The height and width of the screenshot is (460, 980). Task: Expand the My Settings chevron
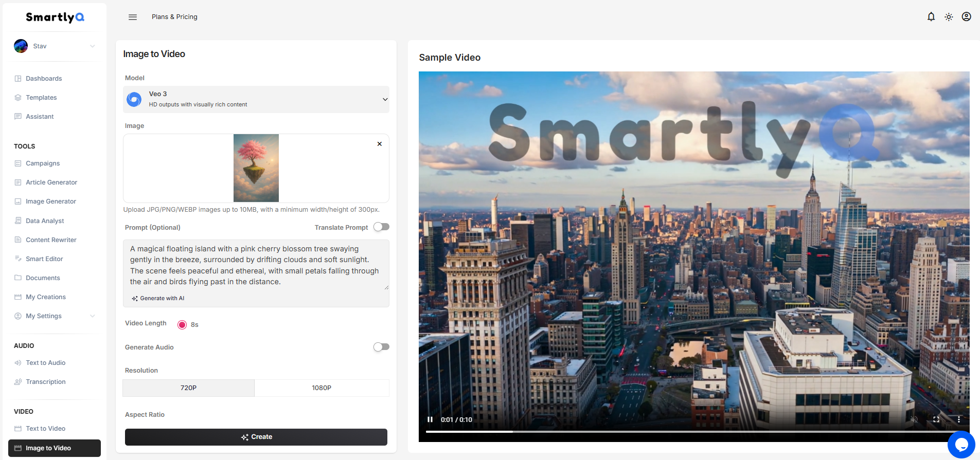(x=93, y=316)
